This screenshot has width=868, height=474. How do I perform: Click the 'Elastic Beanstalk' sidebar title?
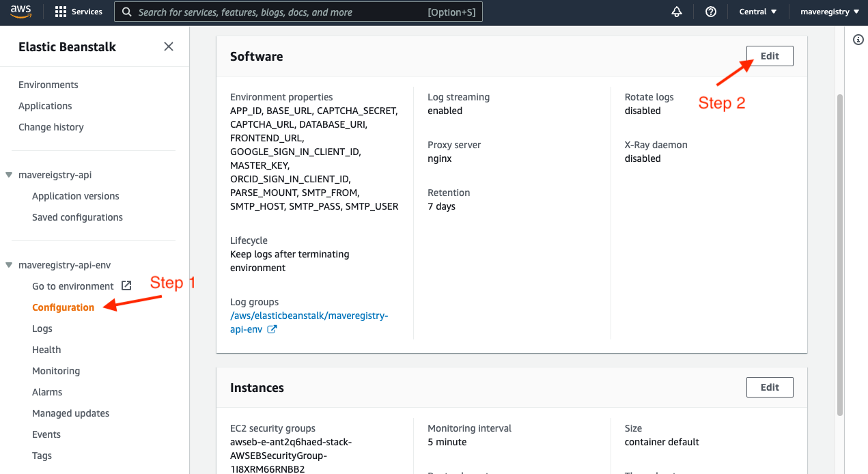coord(67,47)
